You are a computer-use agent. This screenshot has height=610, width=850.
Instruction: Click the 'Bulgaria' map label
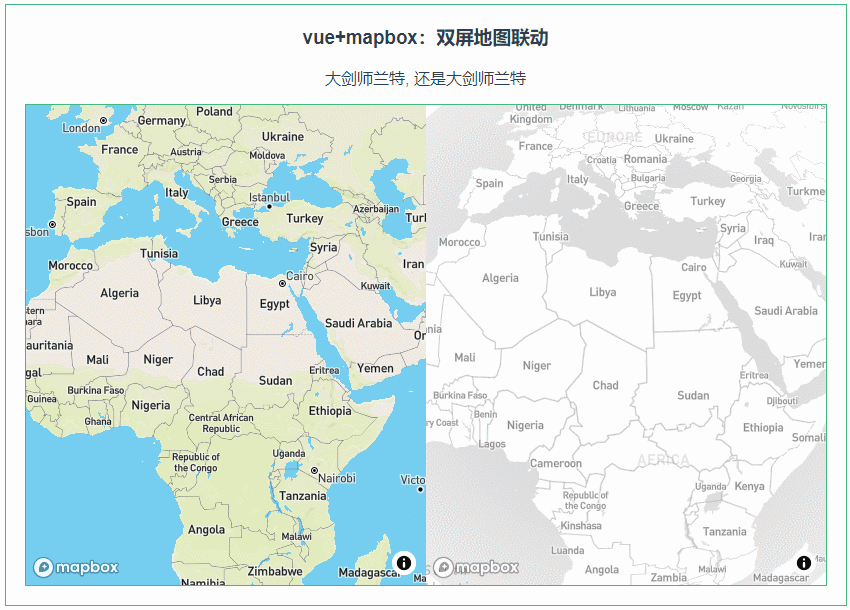[x=648, y=178]
